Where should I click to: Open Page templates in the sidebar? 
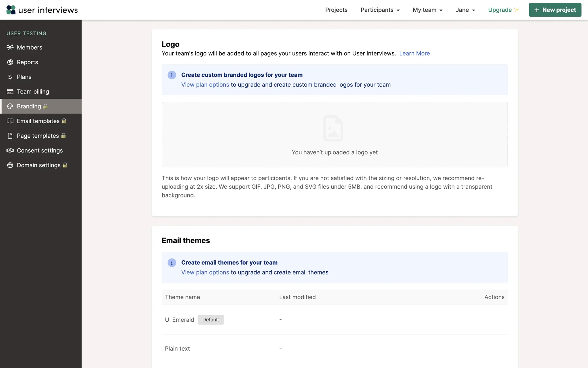(x=38, y=136)
